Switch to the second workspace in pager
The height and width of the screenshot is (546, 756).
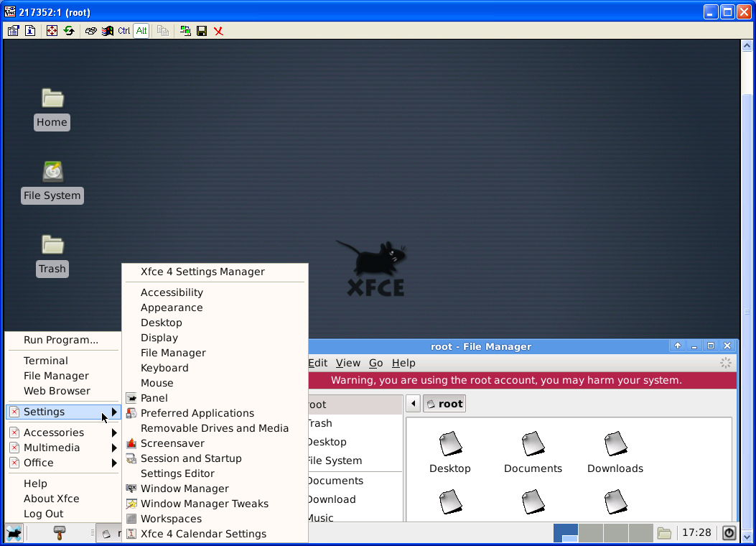point(591,533)
